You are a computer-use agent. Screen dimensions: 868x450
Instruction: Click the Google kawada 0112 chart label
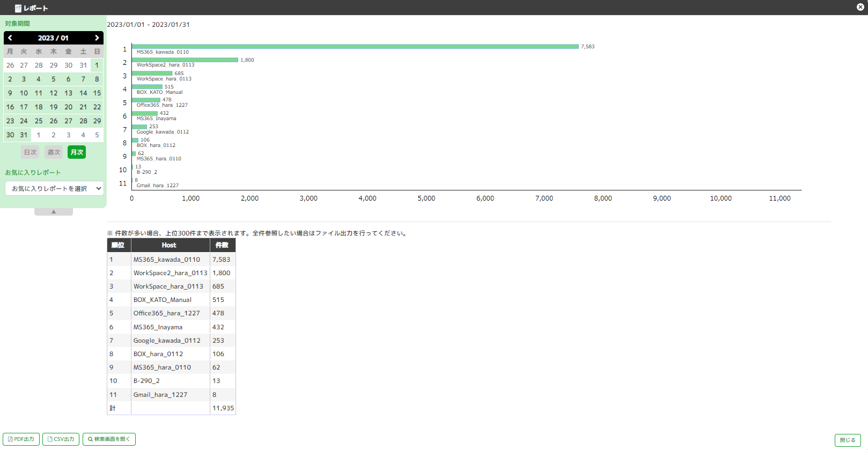pyautogui.click(x=163, y=132)
